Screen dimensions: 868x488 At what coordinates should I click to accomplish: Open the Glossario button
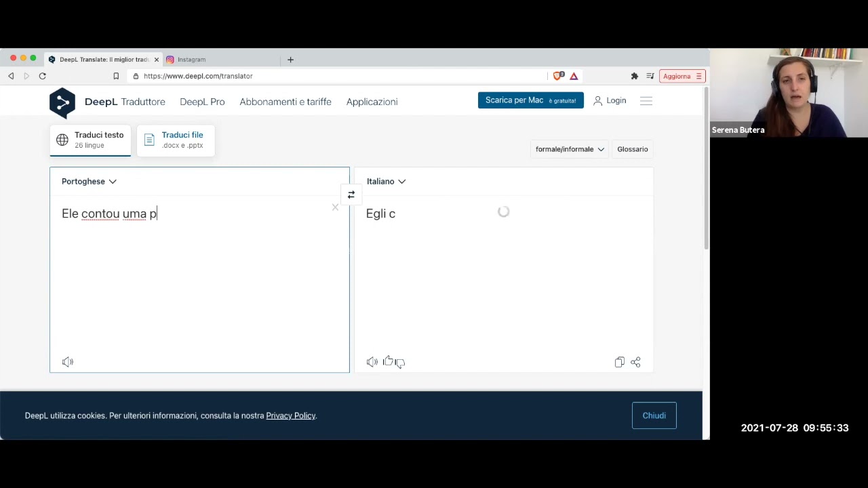tap(633, 149)
